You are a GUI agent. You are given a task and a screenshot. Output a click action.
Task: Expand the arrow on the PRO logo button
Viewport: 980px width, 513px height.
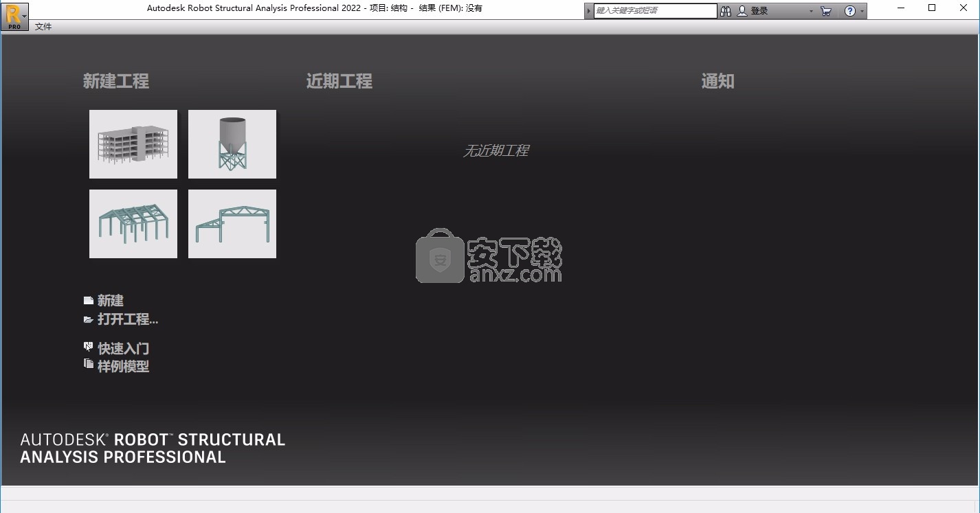pyautogui.click(x=25, y=16)
